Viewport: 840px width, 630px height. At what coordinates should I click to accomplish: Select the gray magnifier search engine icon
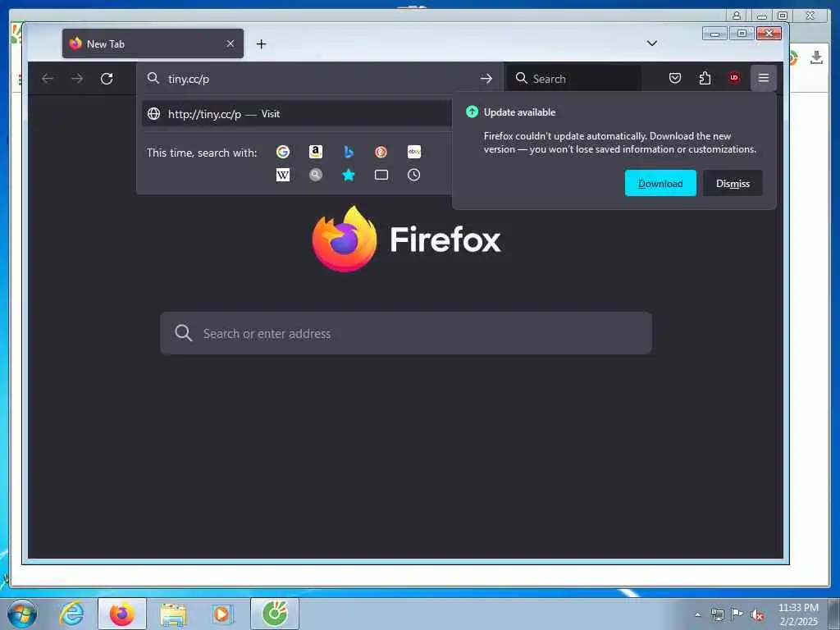pos(316,175)
